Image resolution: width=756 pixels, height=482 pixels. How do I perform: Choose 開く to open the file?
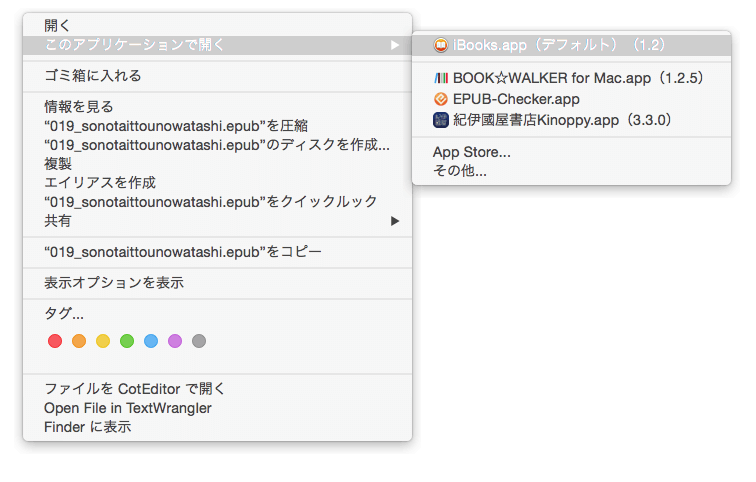click(217, 25)
